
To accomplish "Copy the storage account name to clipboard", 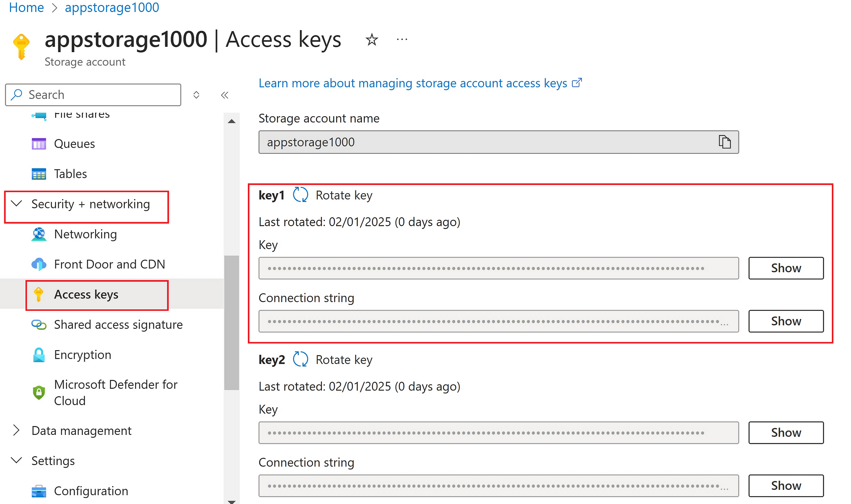I will [724, 142].
